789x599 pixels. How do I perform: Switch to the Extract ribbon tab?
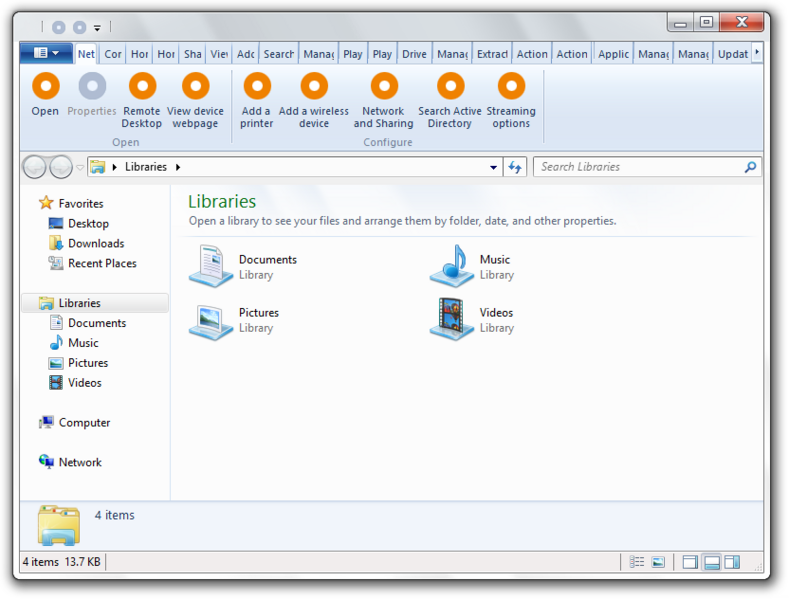click(492, 54)
